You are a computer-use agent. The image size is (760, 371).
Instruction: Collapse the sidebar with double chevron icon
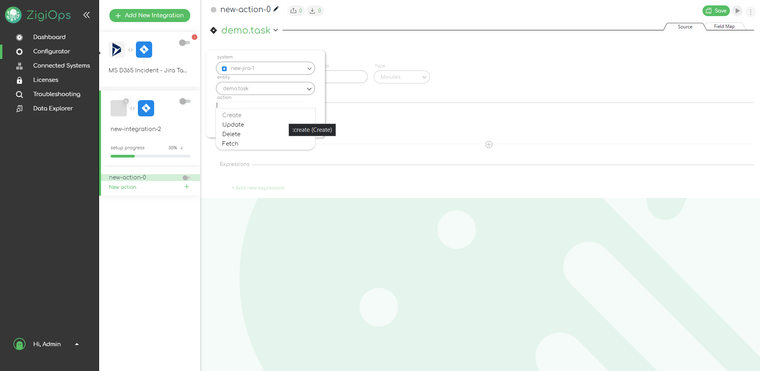tap(86, 15)
